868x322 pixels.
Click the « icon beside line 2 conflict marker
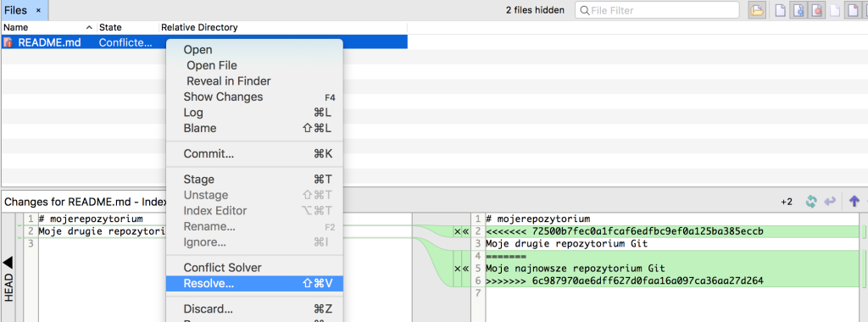click(466, 231)
